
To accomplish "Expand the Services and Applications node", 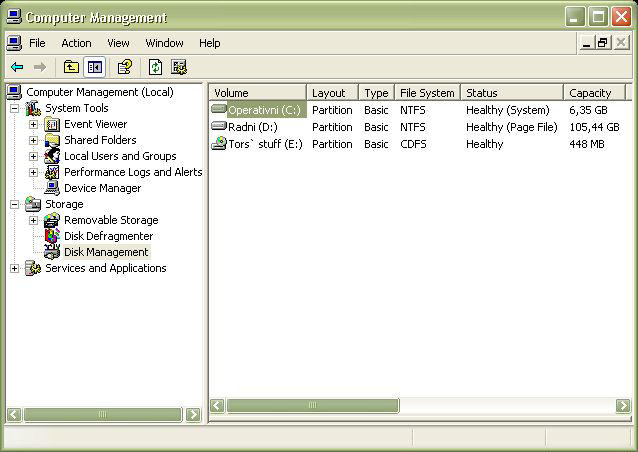I will (14, 268).
